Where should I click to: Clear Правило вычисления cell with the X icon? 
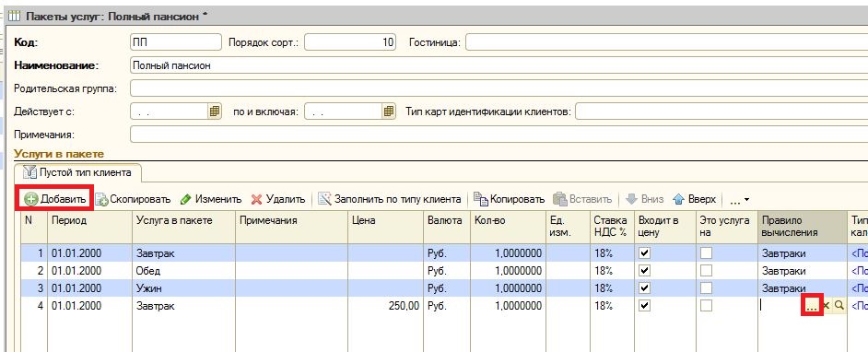click(827, 306)
